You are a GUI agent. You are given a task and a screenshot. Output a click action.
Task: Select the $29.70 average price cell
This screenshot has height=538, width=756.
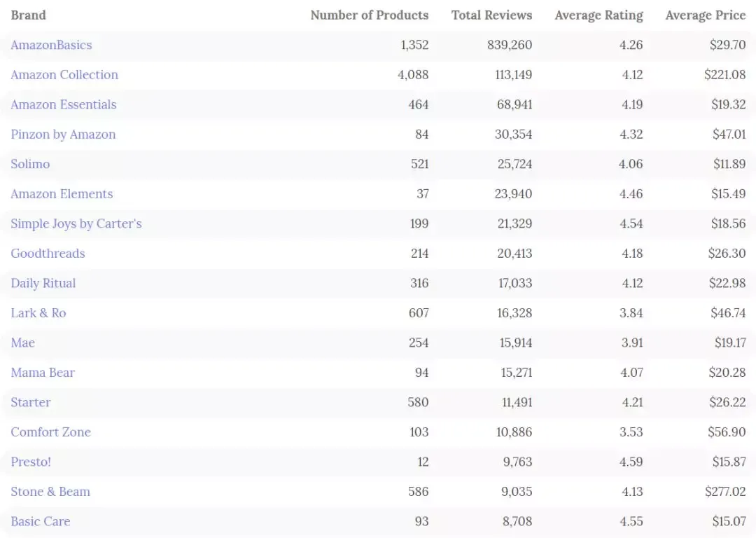coord(727,45)
